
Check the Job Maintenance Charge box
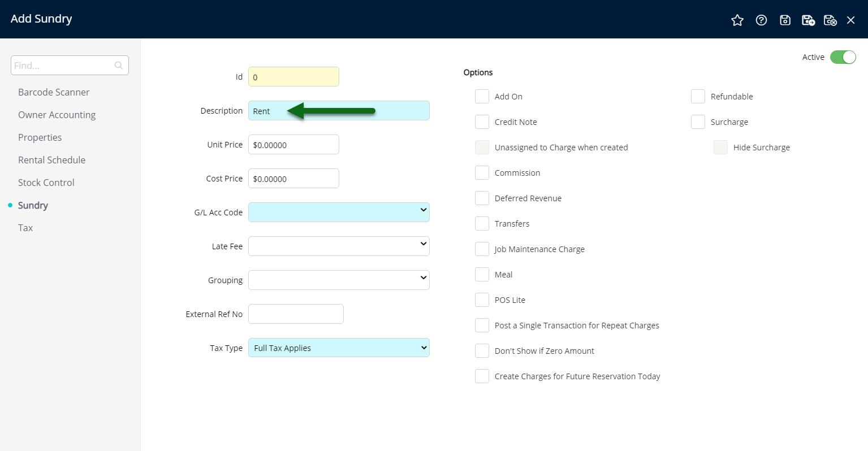click(x=482, y=249)
